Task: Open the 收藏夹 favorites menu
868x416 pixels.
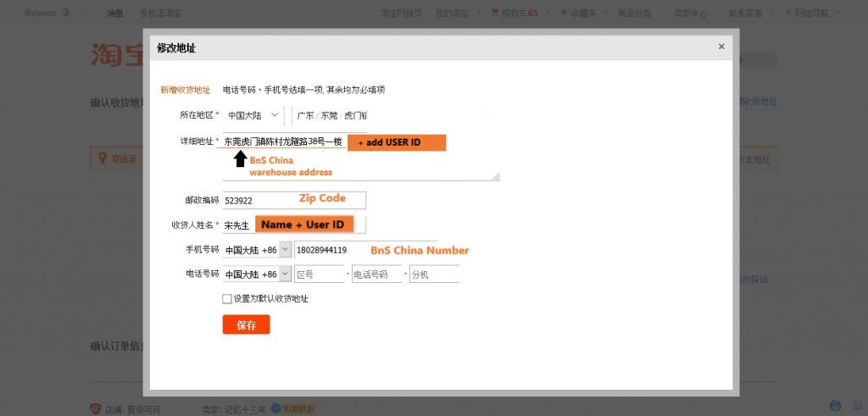Action: (578, 13)
